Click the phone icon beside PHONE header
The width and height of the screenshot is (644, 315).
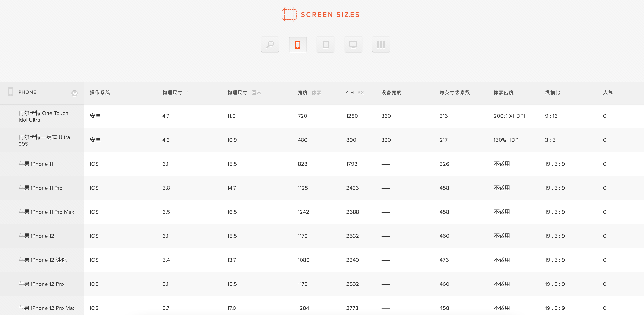pyautogui.click(x=10, y=92)
